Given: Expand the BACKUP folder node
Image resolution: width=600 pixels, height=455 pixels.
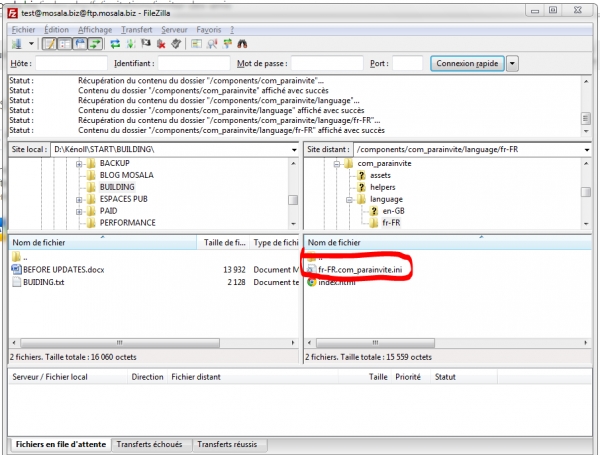Looking at the screenshot, I should [79, 164].
